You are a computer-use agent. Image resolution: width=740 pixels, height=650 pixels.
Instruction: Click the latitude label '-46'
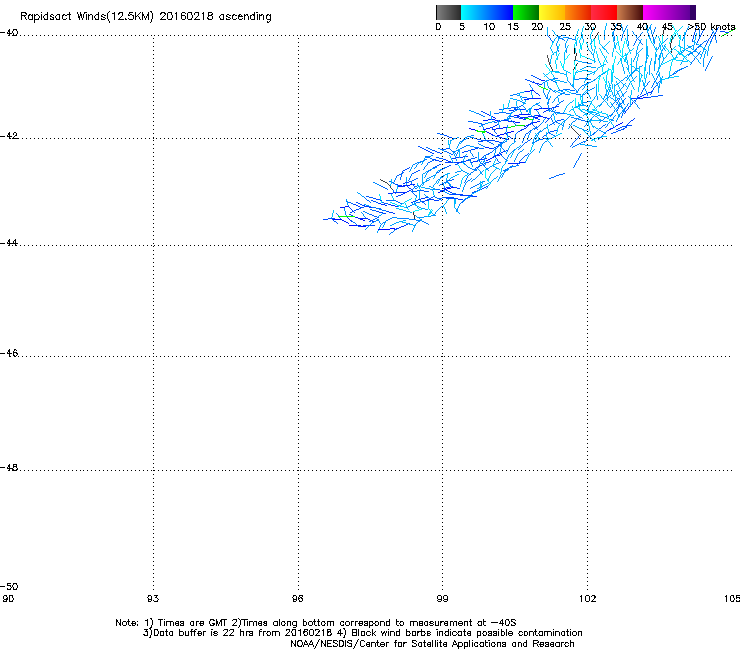(9, 353)
